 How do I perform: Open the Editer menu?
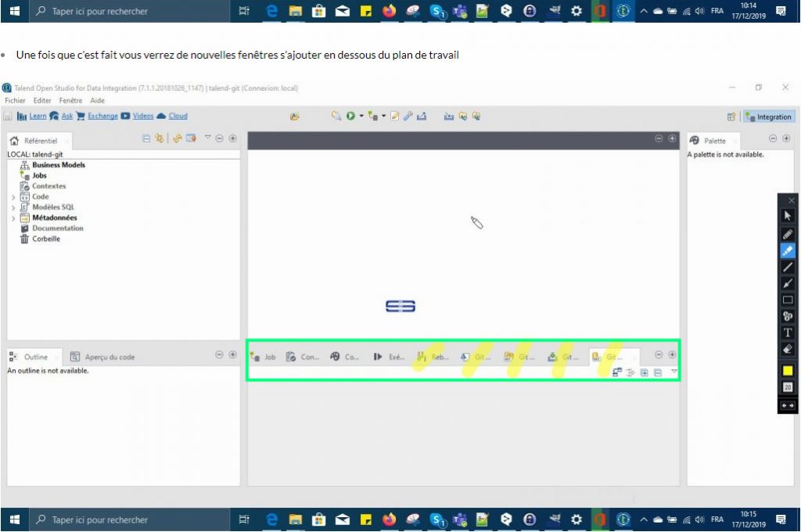coord(42,101)
